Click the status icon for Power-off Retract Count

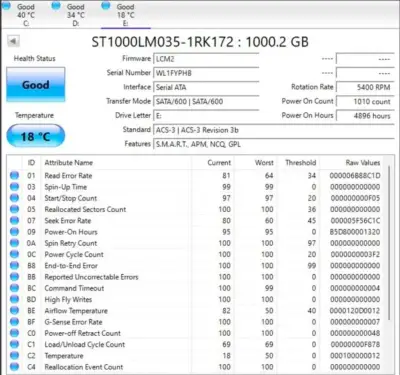coord(14,333)
